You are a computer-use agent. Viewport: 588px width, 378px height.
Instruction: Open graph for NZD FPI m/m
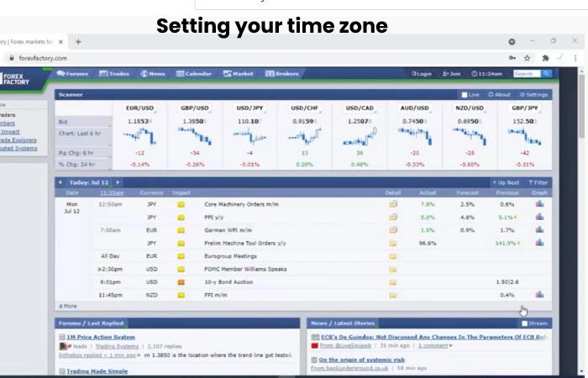(x=539, y=295)
